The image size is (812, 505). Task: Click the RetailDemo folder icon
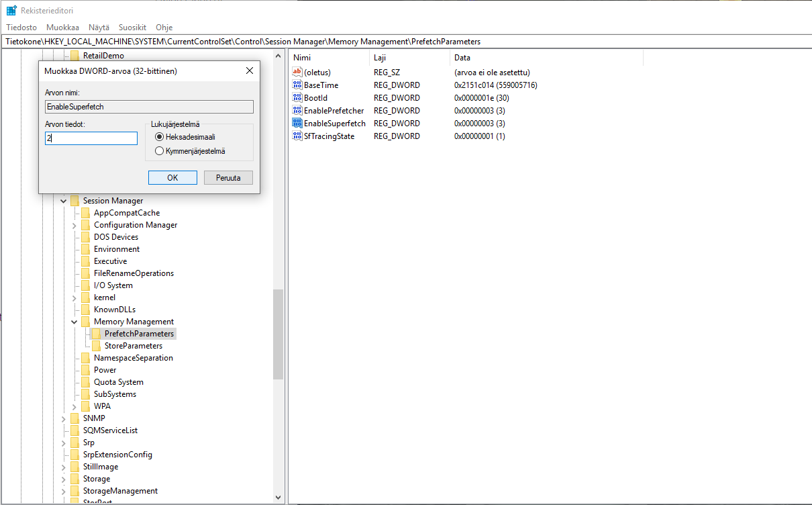[74, 56]
